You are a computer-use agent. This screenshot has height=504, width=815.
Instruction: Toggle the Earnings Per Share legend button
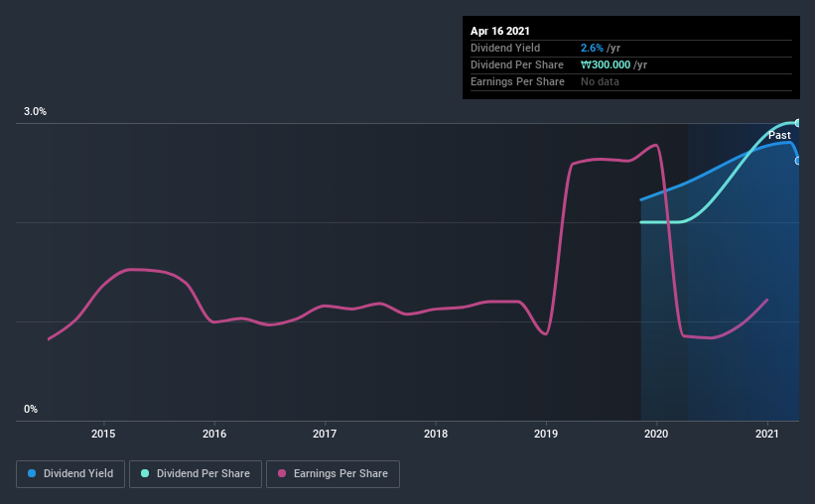point(333,474)
